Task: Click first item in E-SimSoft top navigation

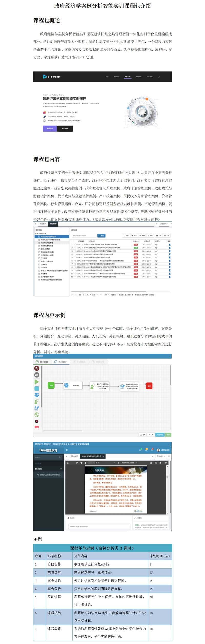Action: point(107,76)
